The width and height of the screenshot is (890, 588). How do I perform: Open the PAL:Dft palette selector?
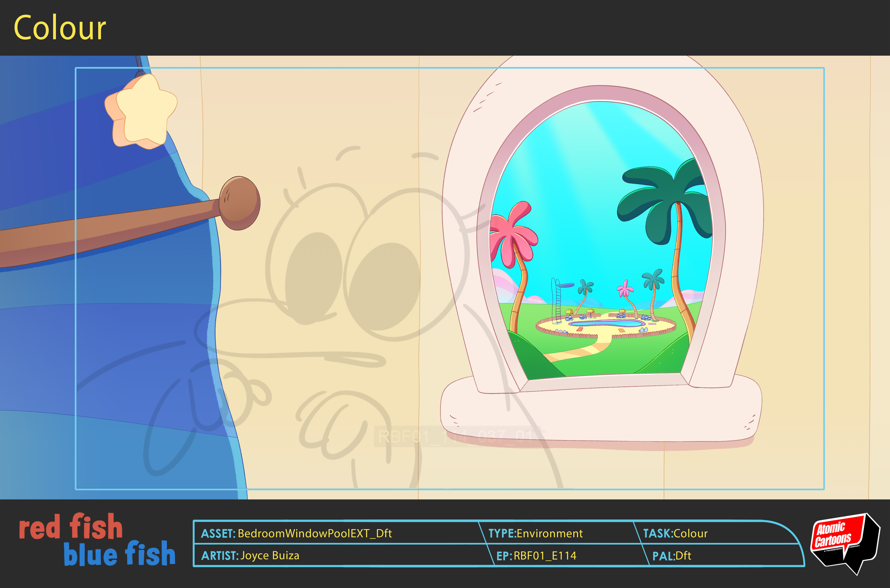(675, 557)
